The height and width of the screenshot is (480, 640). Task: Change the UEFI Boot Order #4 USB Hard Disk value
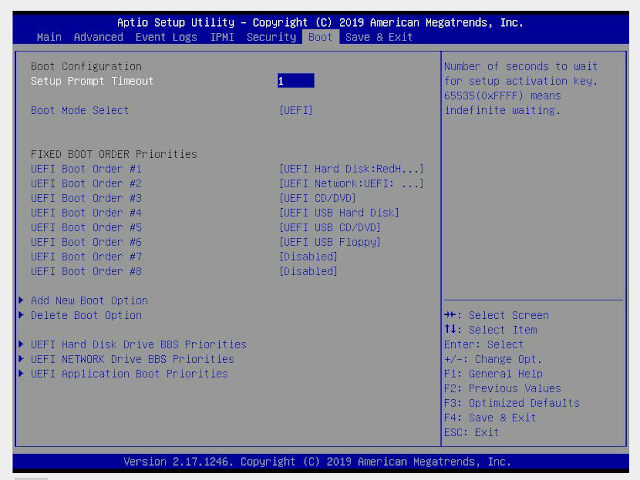[339, 213]
